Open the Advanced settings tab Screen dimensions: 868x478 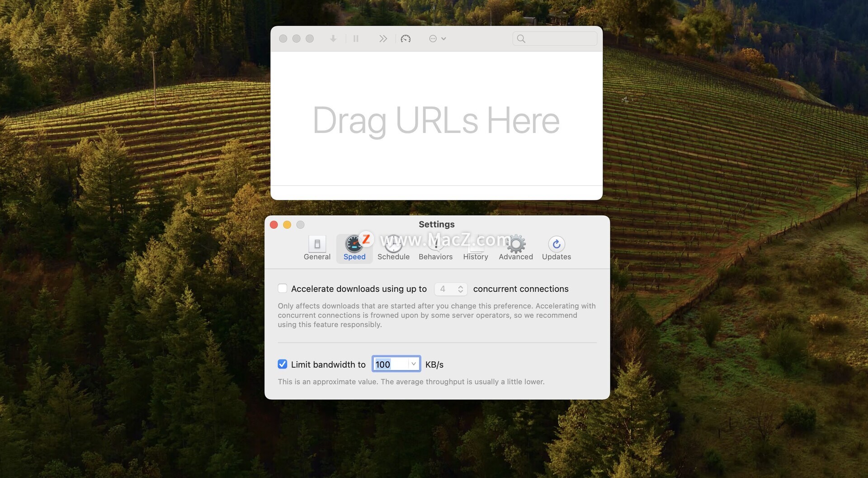[516, 248]
